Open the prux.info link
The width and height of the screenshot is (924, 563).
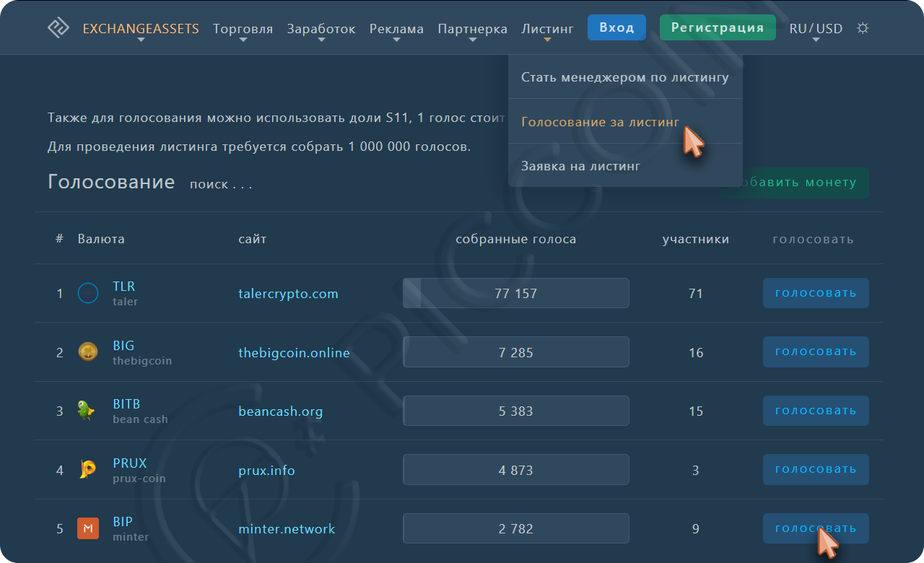point(266,471)
